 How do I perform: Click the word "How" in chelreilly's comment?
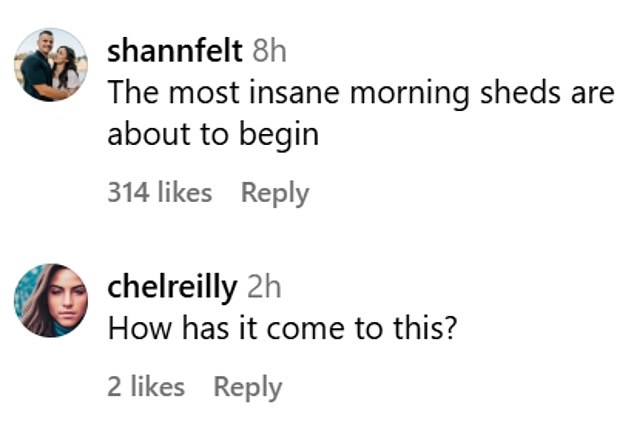coord(132,327)
